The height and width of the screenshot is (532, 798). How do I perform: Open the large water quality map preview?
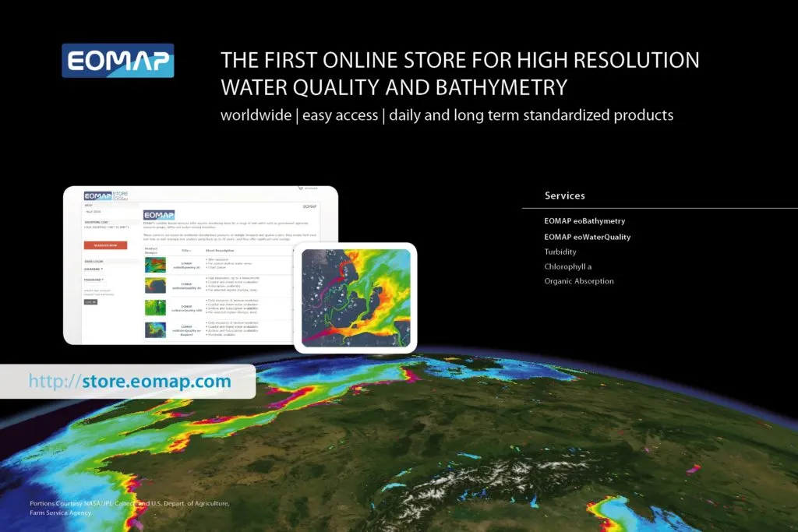[x=355, y=298]
